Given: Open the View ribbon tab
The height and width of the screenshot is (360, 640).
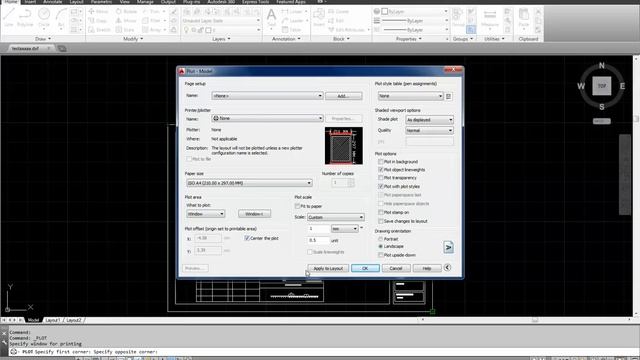Looking at the screenshot, I should [124, 2].
